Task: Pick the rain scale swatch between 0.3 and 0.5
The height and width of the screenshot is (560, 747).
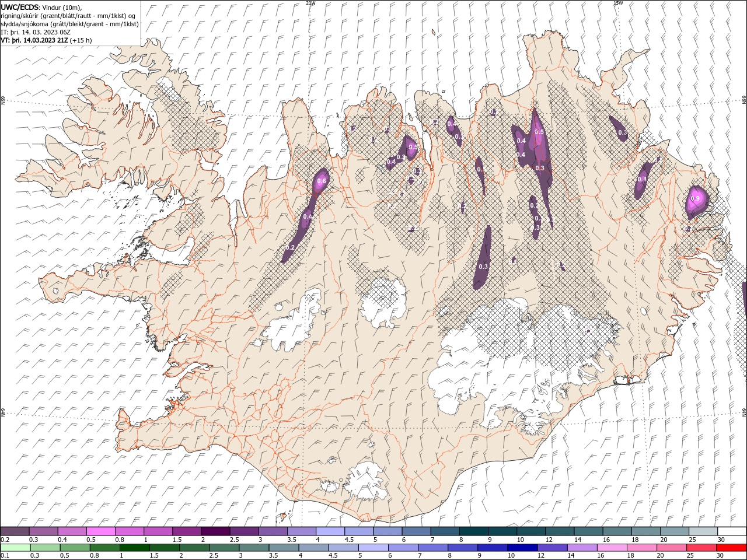Action: [45, 548]
